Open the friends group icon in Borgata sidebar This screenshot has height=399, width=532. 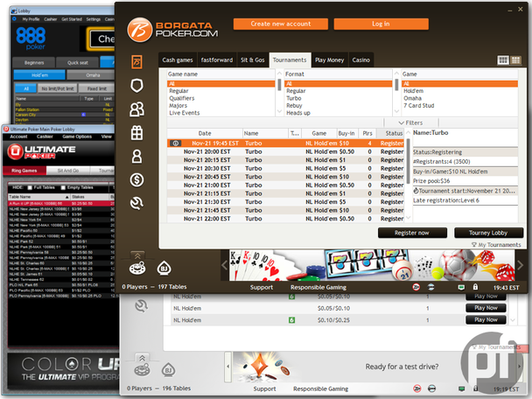pos(136,109)
